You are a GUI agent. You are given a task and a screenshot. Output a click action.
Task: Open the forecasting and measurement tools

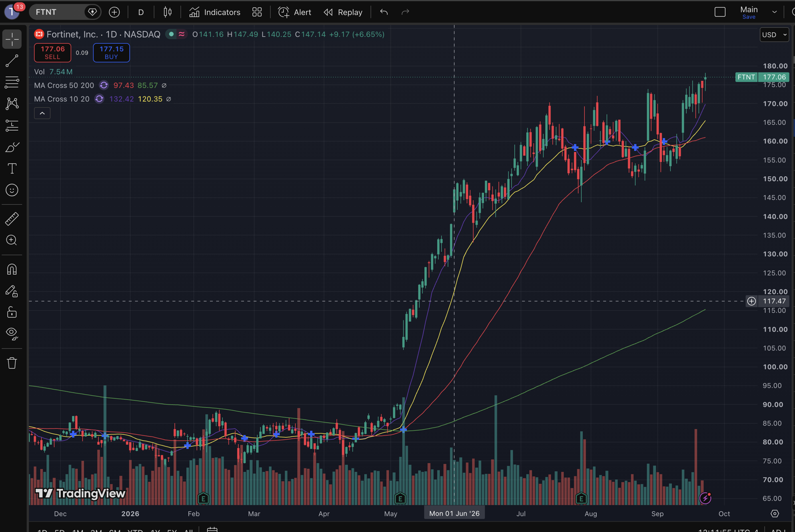(x=12, y=126)
